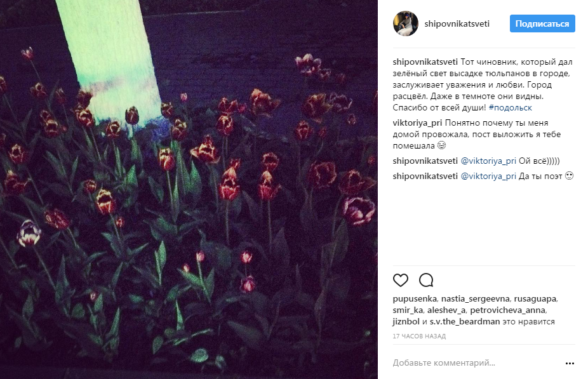
Task: Open the three-dot more options menu
Action: click(x=570, y=363)
